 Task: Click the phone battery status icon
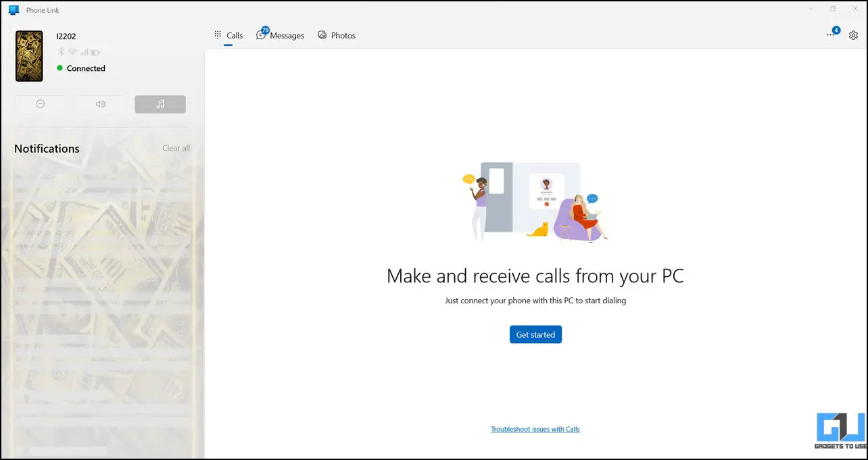click(95, 52)
